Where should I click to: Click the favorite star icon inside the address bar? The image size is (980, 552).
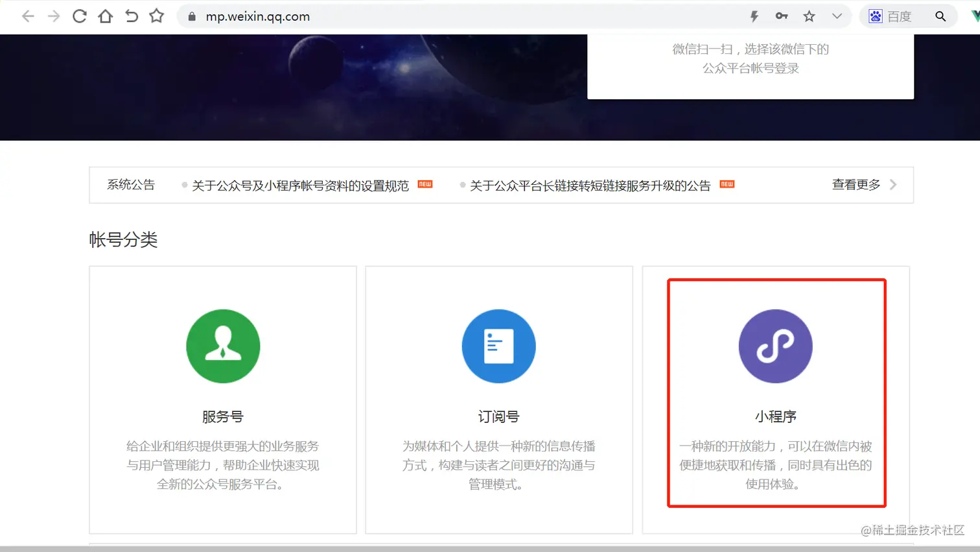coord(809,17)
